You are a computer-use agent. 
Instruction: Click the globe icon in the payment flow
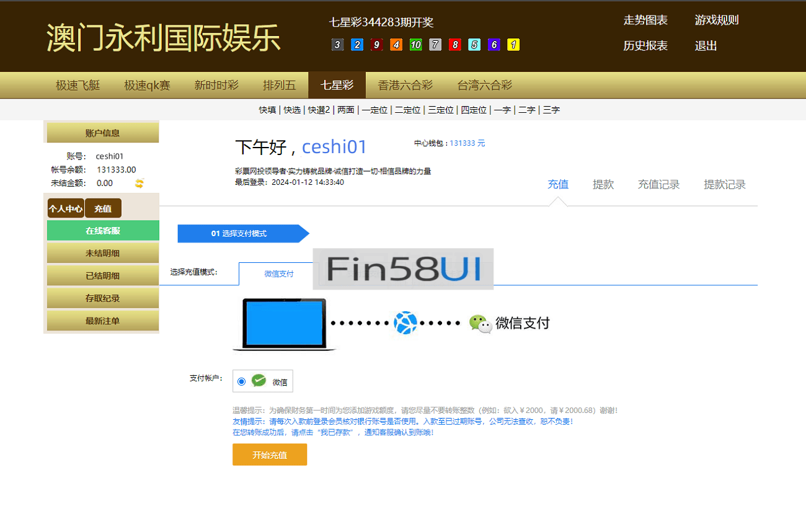pos(406,321)
